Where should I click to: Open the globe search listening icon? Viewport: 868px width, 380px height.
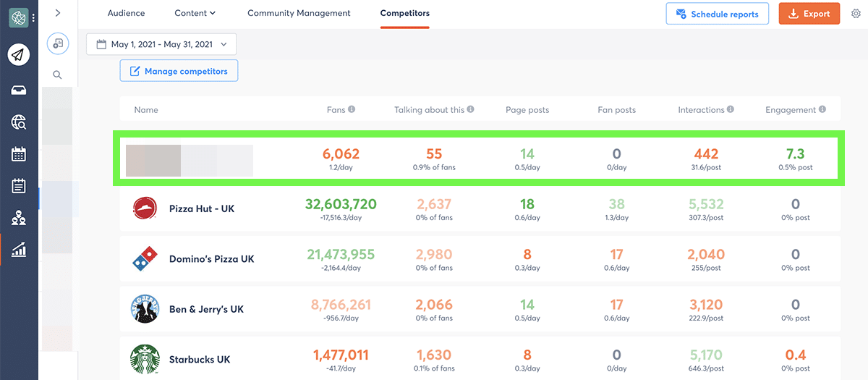[19, 123]
